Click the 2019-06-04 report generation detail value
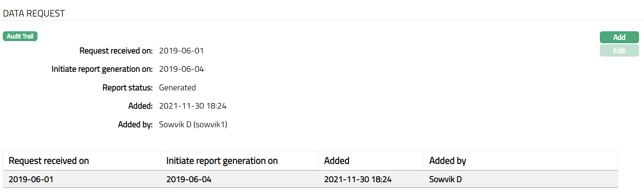644x194 pixels. pyautogui.click(x=181, y=69)
